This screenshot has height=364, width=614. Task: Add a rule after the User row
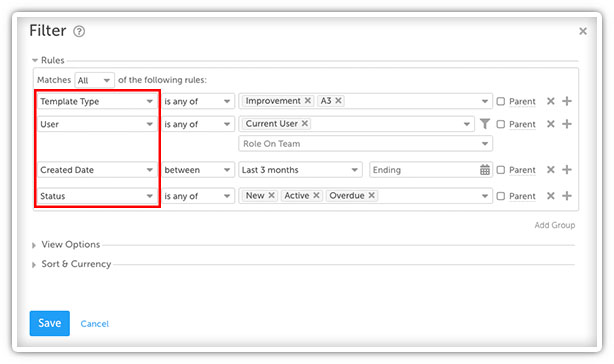(x=567, y=124)
